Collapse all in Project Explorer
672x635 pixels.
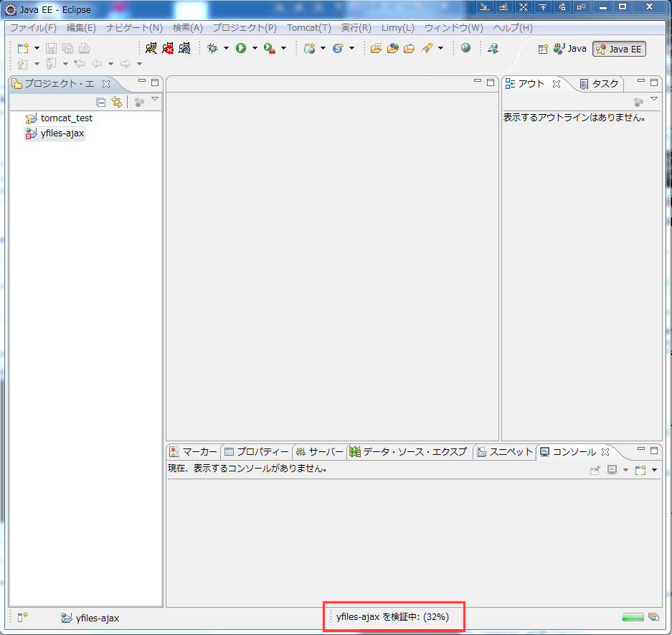(x=101, y=102)
